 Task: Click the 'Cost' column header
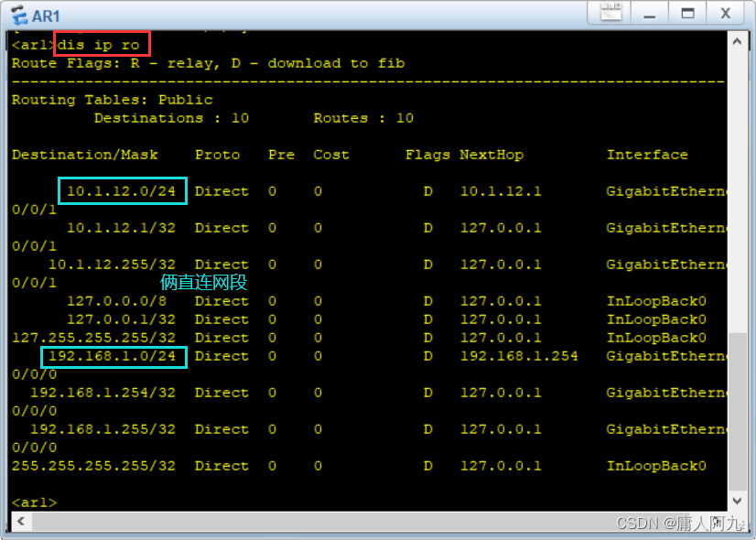tap(331, 155)
